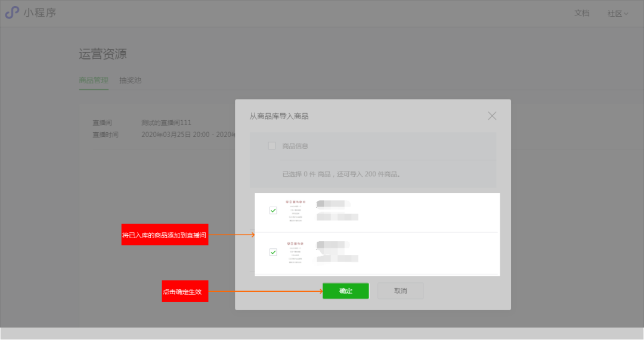Click the 直播间 label
This screenshot has height=340, width=644.
[x=103, y=123]
